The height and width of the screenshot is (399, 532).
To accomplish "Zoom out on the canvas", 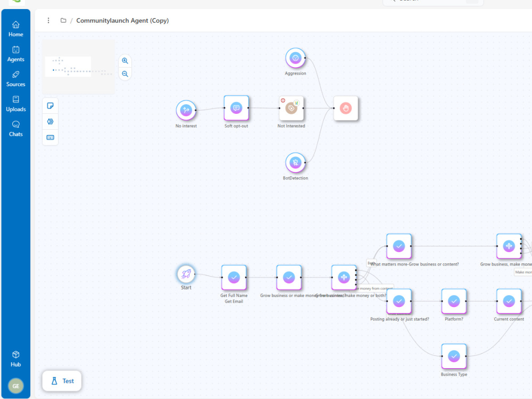I will (x=125, y=73).
